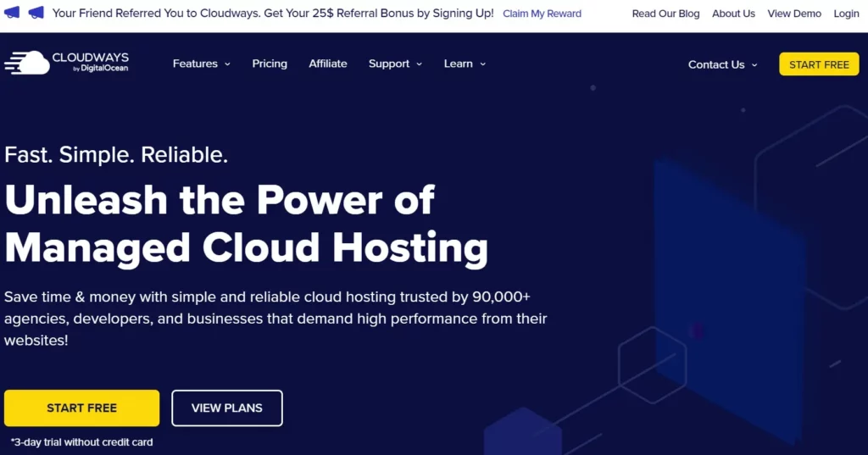The width and height of the screenshot is (868, 455).
Task: Click the Features menu label
Action: pos(195,64)
